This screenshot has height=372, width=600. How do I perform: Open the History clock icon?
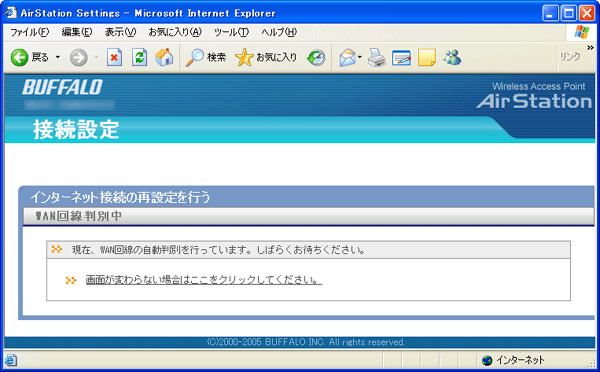[316, 58]
